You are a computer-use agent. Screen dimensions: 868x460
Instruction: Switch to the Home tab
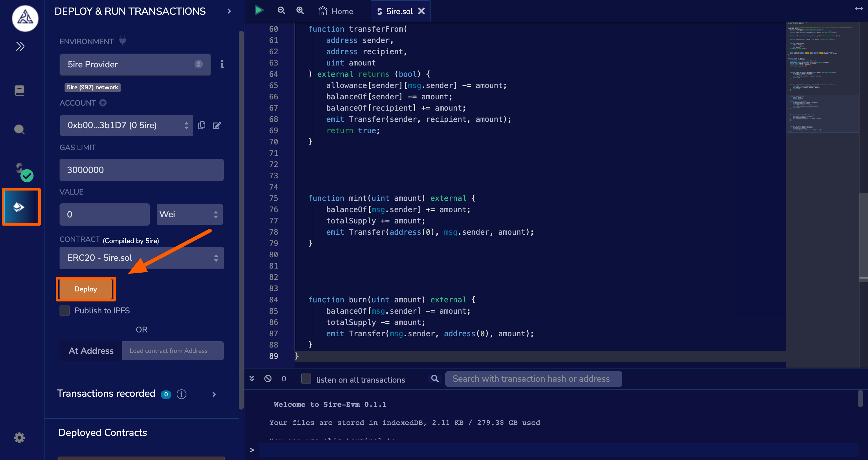pos(336,11)
